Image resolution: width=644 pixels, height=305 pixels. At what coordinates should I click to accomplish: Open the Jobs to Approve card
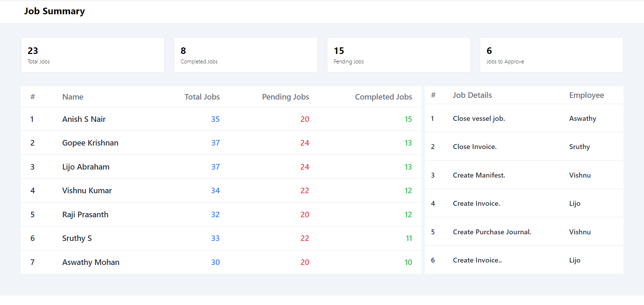click(x=551, y=55)
